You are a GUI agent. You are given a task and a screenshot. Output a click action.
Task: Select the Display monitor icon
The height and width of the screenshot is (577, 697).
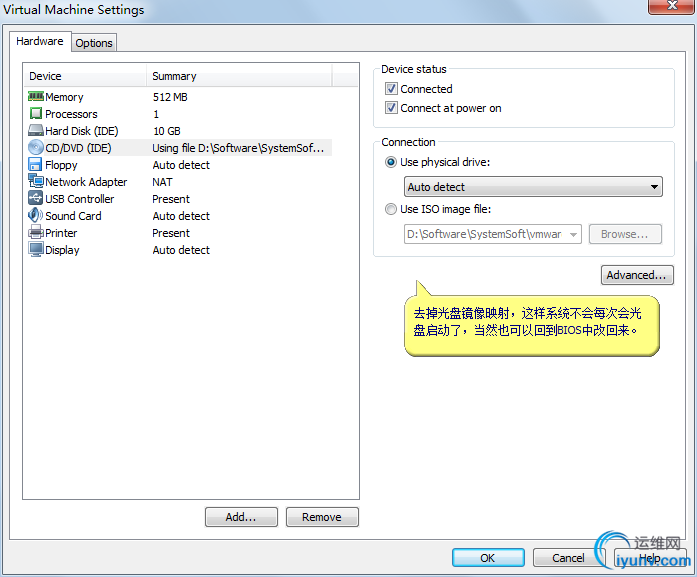pos(36,249)
